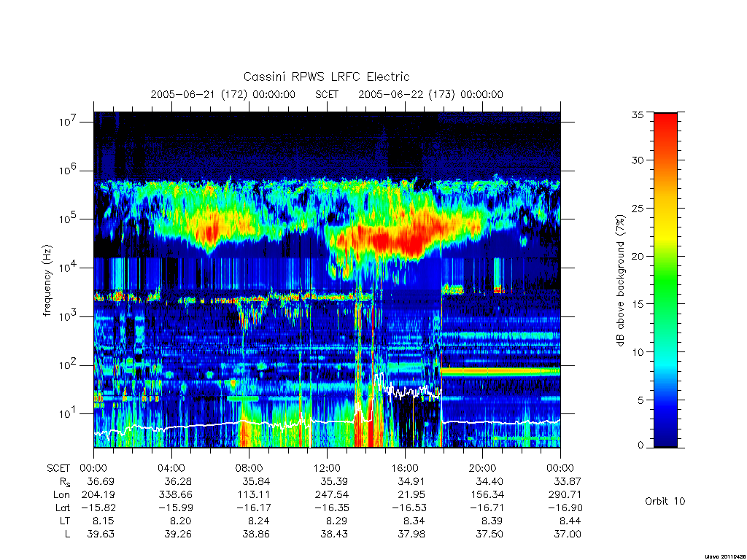This screenshot has height=560, width=747.
Task: Select the L-shell value '39.26'
Action: tap(178, 534)
